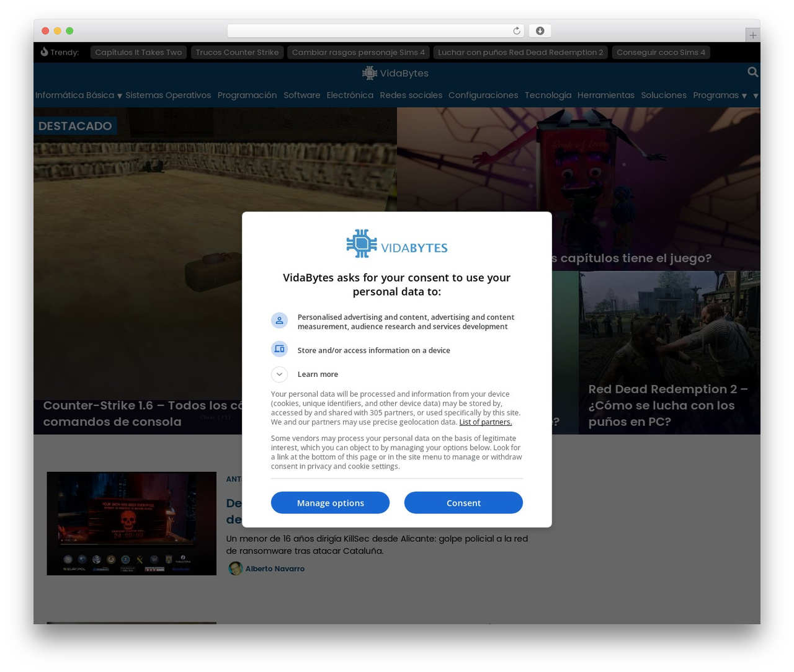Open the Tecnología section
Screen dimensions: 794x672
coord(548,95)
